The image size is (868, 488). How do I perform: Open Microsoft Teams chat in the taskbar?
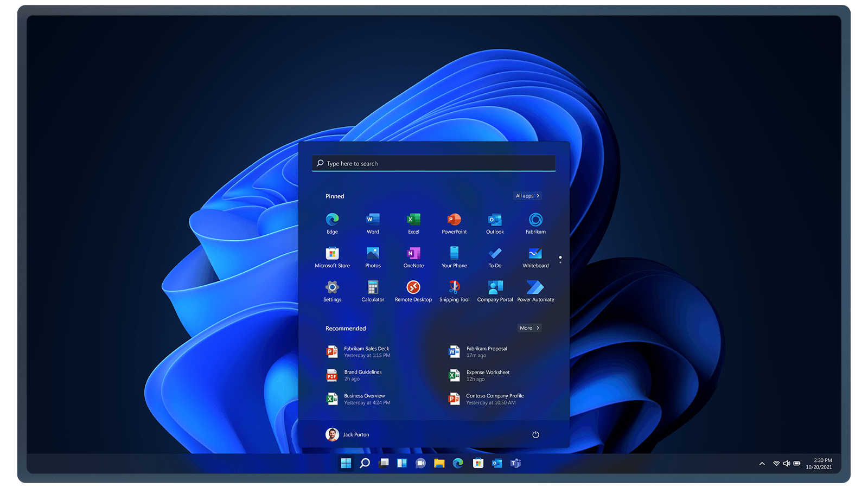[x=514, y=464]
